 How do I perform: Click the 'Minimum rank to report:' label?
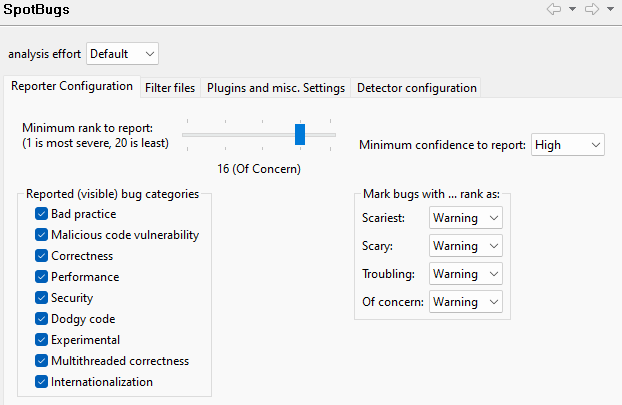click(88, 128)
